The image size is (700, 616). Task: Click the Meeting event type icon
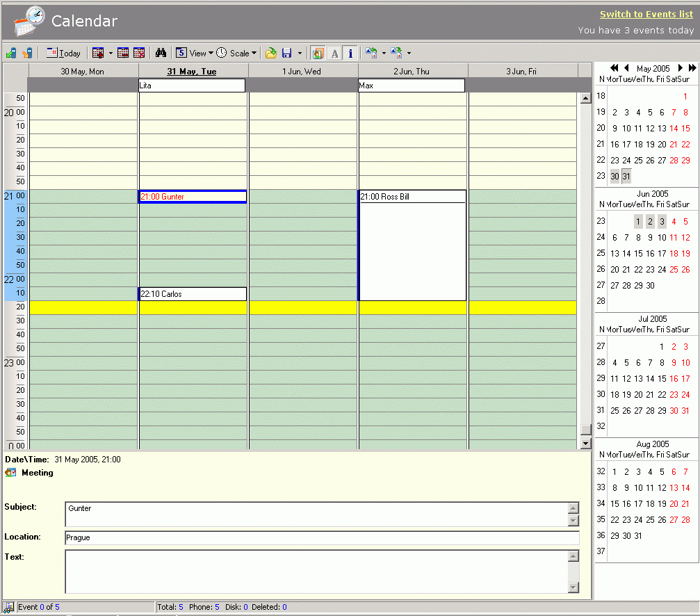(x=10, y=473)
